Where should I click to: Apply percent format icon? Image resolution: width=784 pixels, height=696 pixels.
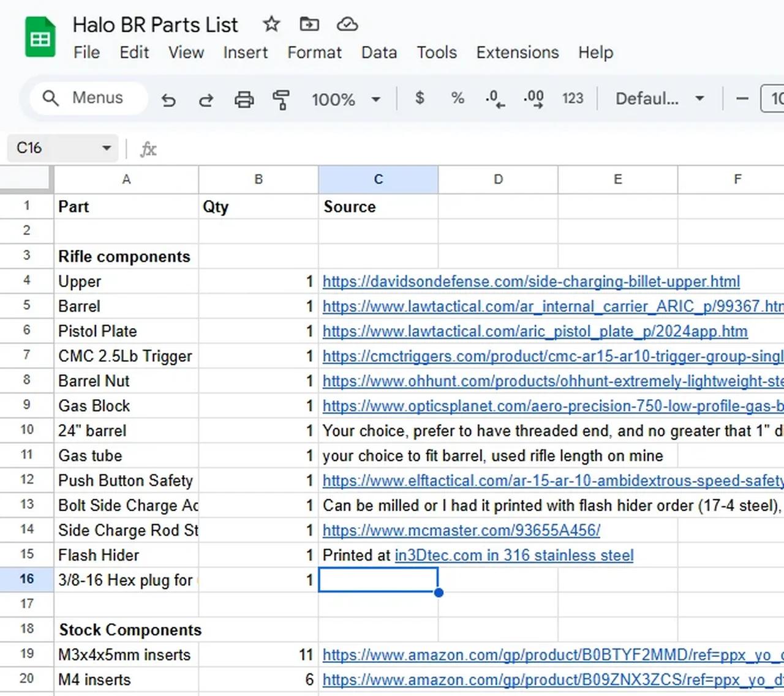(x=457, y=98)
